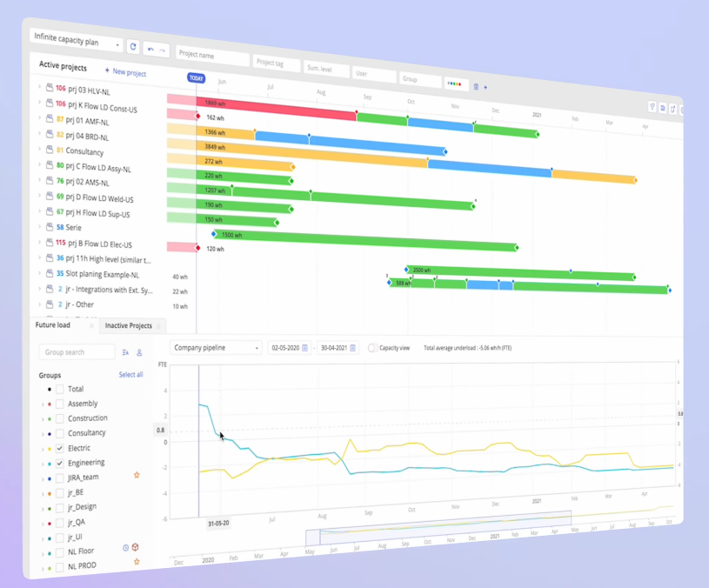Image resolution: width=709 pixels, height=588 pixels.
Task: Uncheck the Electric group checkbox
Action: (60, 448)
